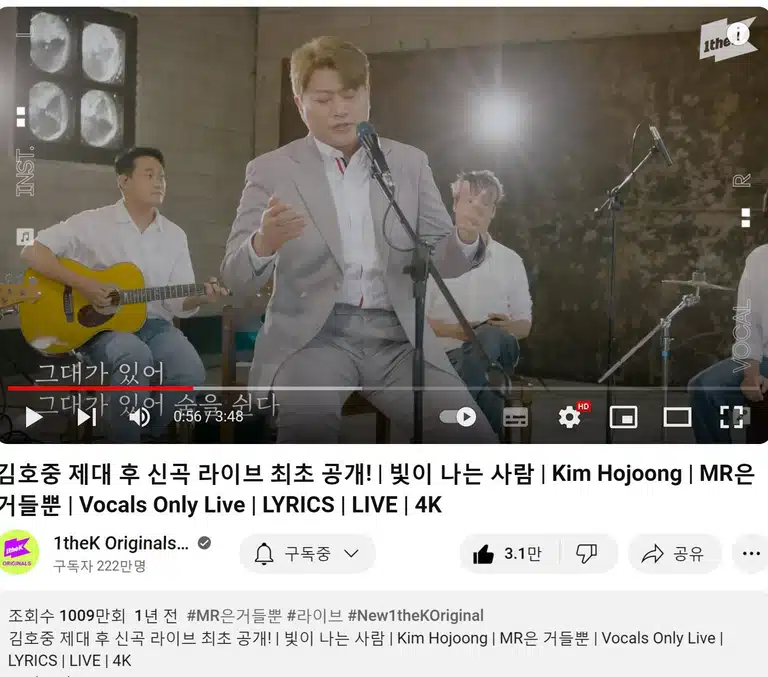Open the 1theK Originals channel name
768x677 pixels.
(121, 543)
